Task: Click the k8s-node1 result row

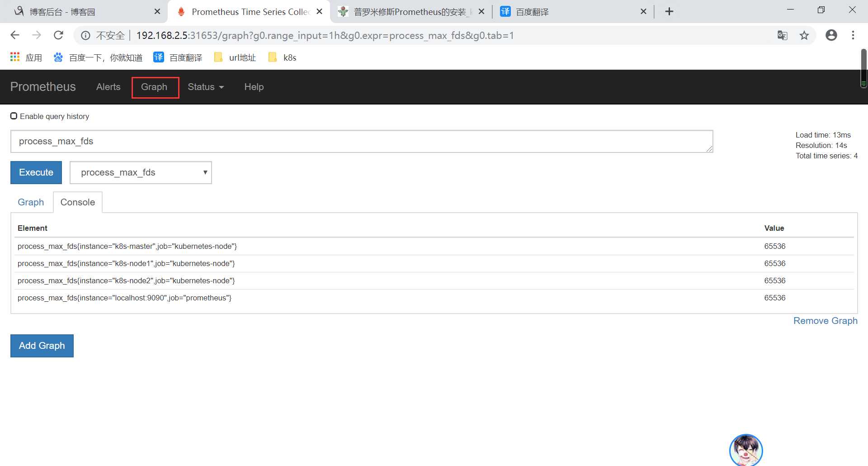Action: (x=434, y=263)
